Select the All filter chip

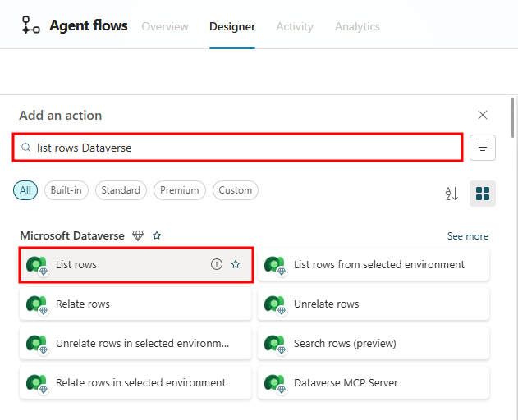pos(25,190)
